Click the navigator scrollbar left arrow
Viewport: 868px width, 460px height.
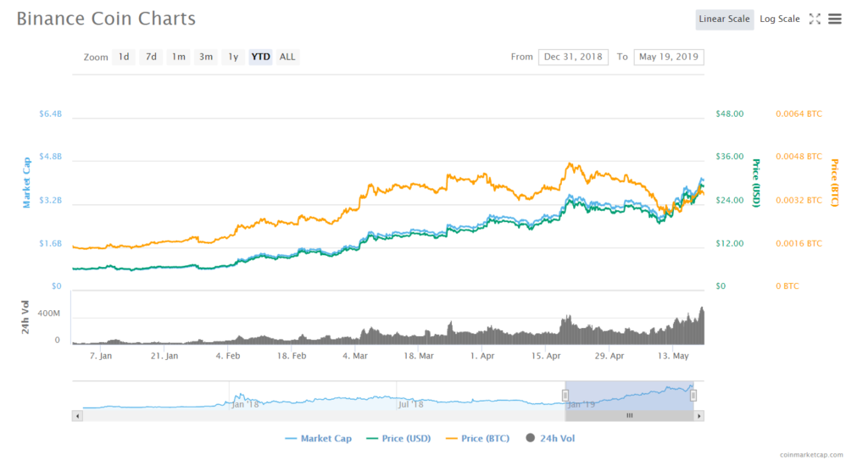(x=78, y=416)
